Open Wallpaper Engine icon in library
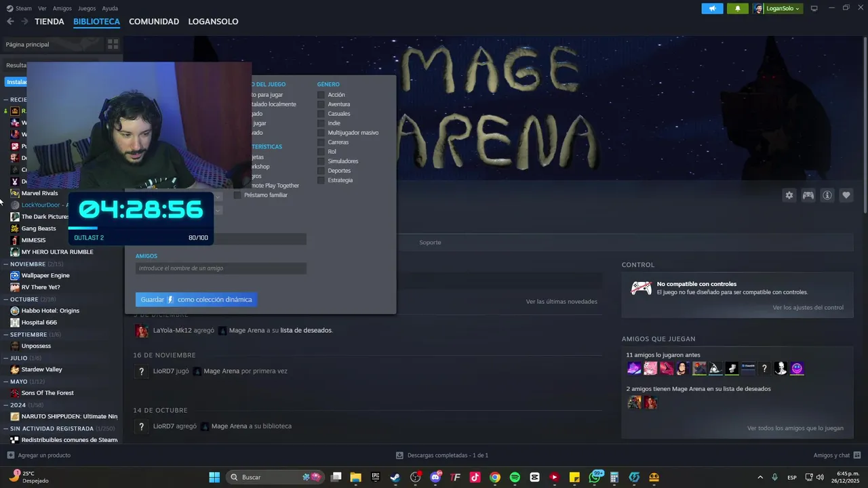The height and width of the screenshot is (488, 868). [x=15, y=275]
